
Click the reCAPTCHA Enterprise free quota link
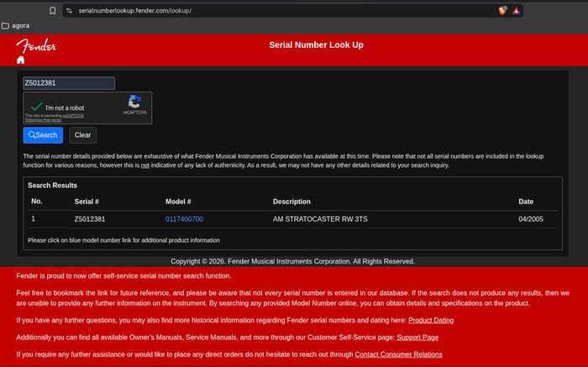coord(55,118)
